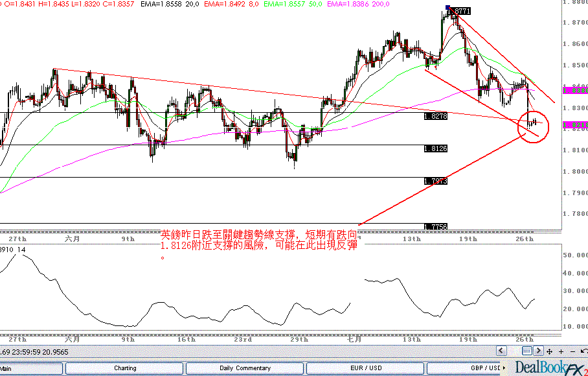The height and width of the screenshot is (376, 588).
Task: Grab the horizontal chart scrollbar thumb
Action: tap(527, 351)
